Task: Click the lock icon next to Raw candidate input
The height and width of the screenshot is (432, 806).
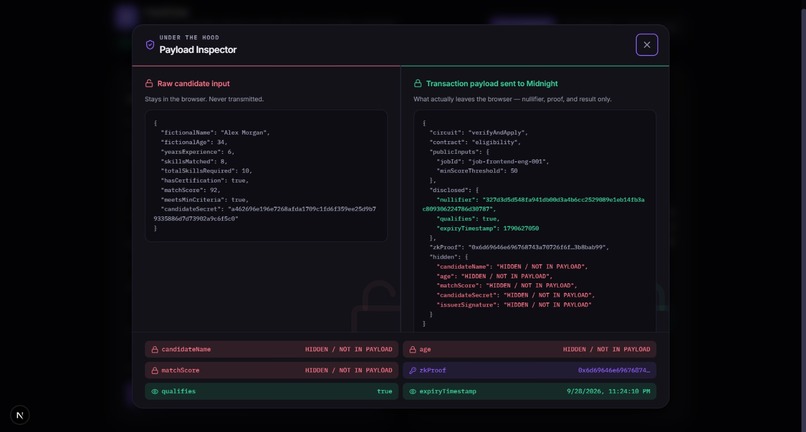Action: point(149,83)
